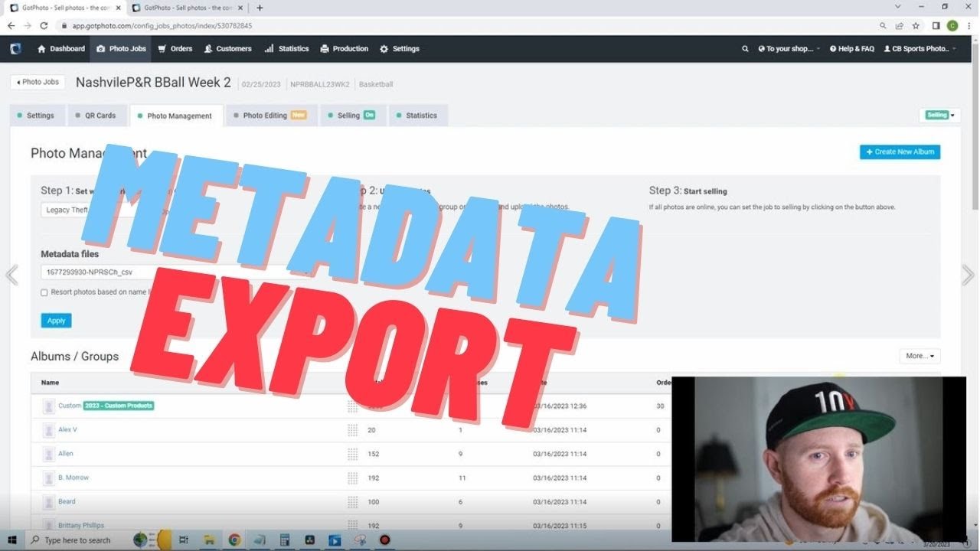Bookmark this page with the star icon

click(916, 25)
